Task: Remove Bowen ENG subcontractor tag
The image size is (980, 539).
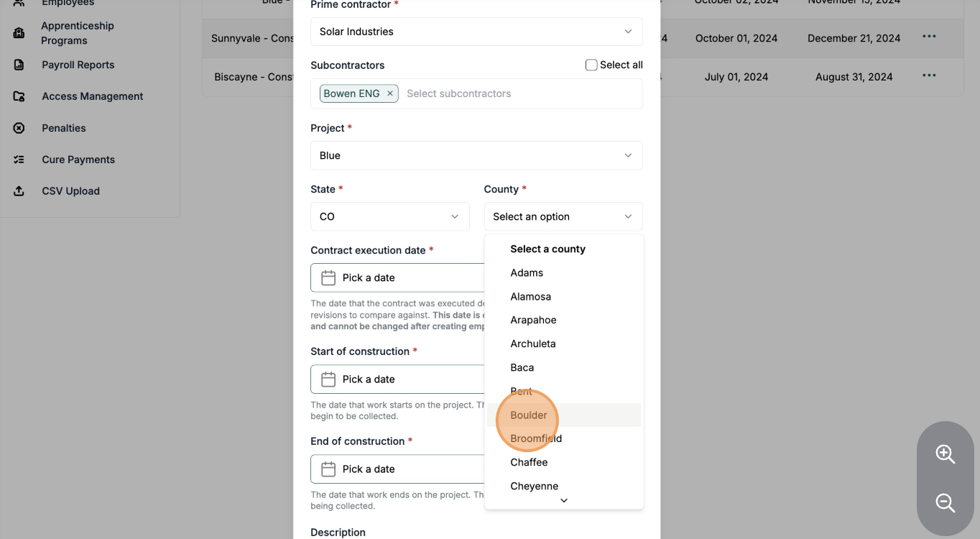Action: (x=390, y=93)
